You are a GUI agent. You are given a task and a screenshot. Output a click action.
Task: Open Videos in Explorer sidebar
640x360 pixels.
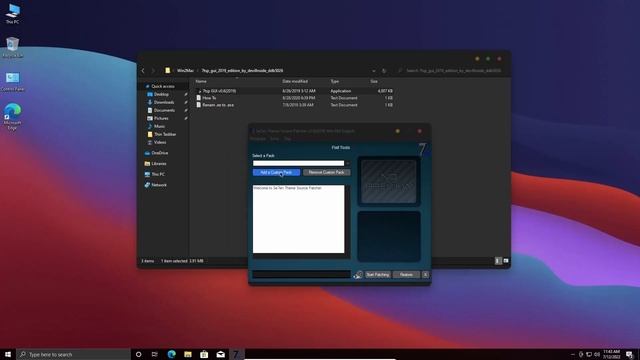[160, 142]
